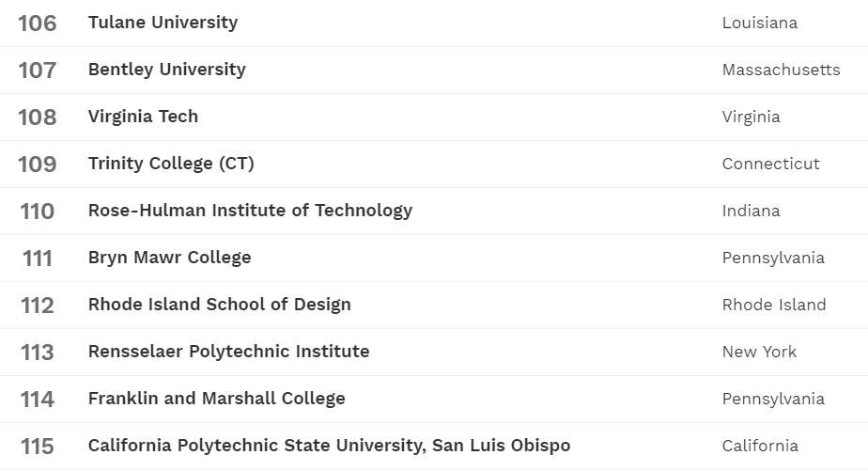Click California Polytechnic State University, San Luis Obispo
Image resolution: width=868 pixels, height=471 pixels.
pyautogui.click(x=329, y=446)
